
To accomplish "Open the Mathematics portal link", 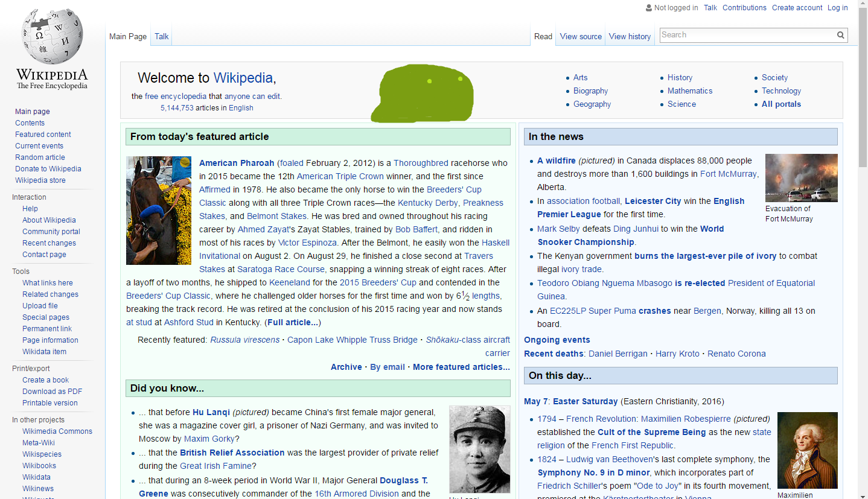I will tap(690, 91).
